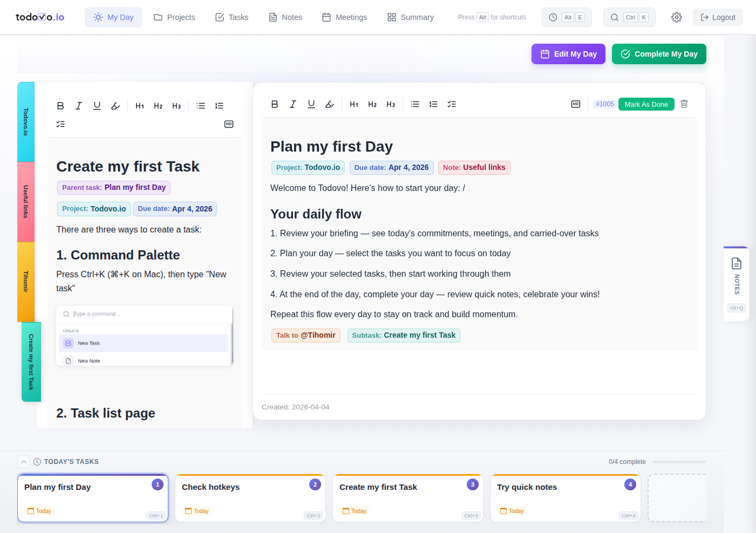
Task: Toggle markdown mode in right editor toolbar
Action: click(x=576, y=104)
